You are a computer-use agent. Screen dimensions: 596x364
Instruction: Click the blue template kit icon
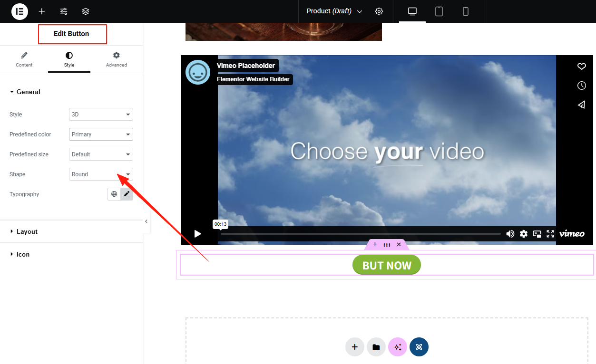[x=419, y=347]
